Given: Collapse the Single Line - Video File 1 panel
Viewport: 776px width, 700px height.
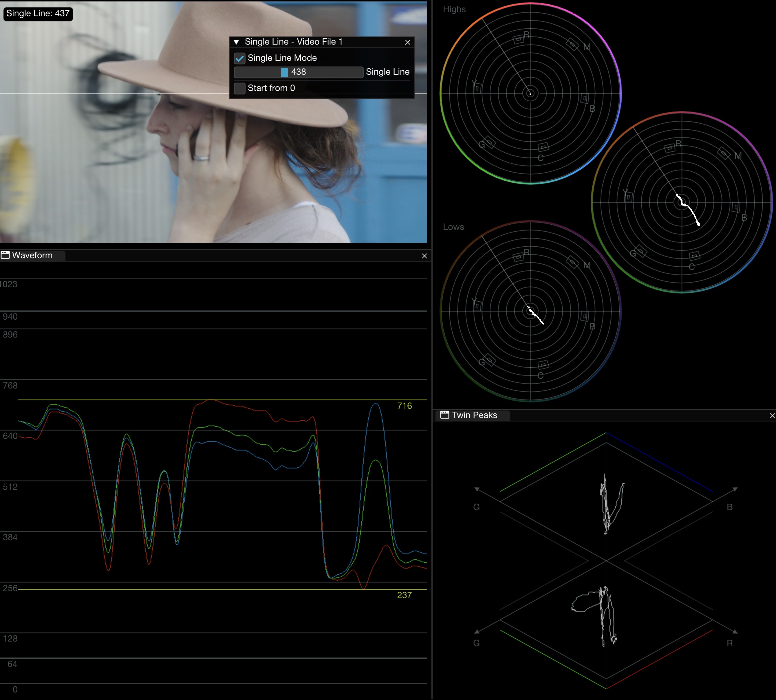Looking at the screenshot, I should pyautogui.click(x=237, y=42).
